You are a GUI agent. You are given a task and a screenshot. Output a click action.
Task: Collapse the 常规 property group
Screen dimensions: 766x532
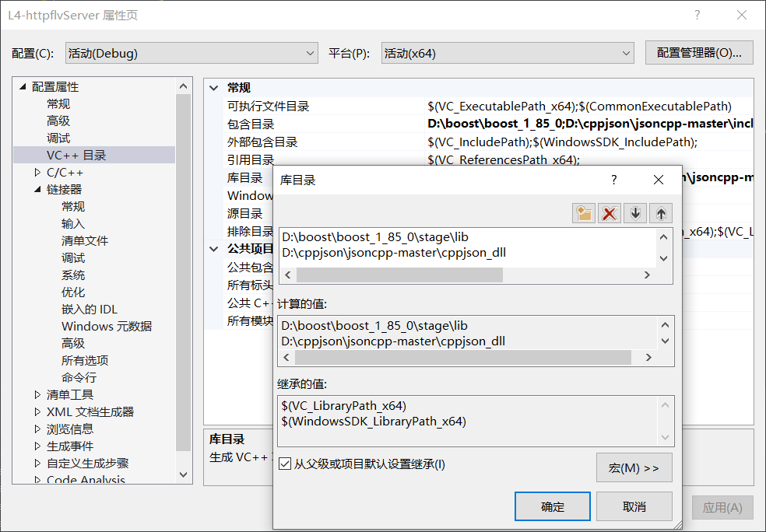[x=213, y=88]
